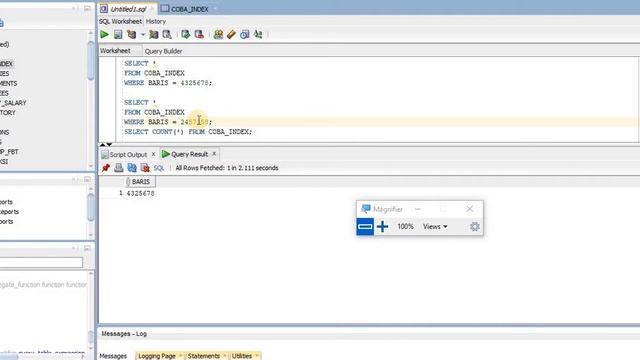This screenshot has width=640, height=360.
Task: Click the delete row icon in Query Result
Action: (145, 168)
